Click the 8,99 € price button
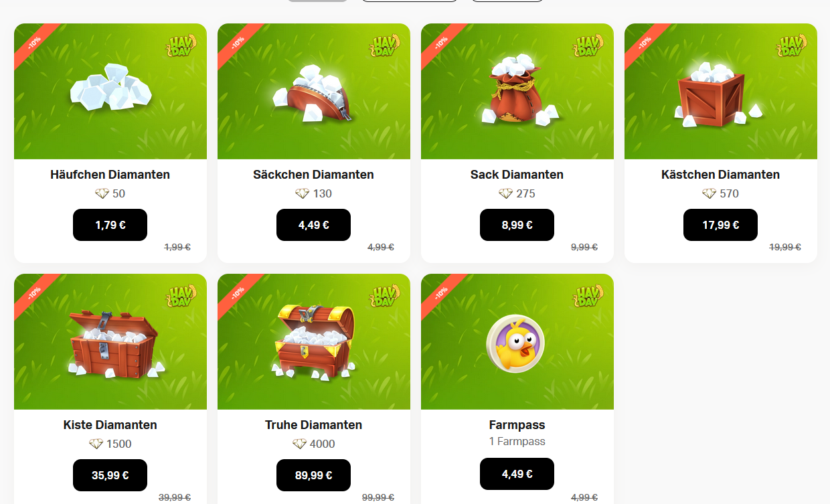Screen dimensions: 830x504 [x=517, y=225]
